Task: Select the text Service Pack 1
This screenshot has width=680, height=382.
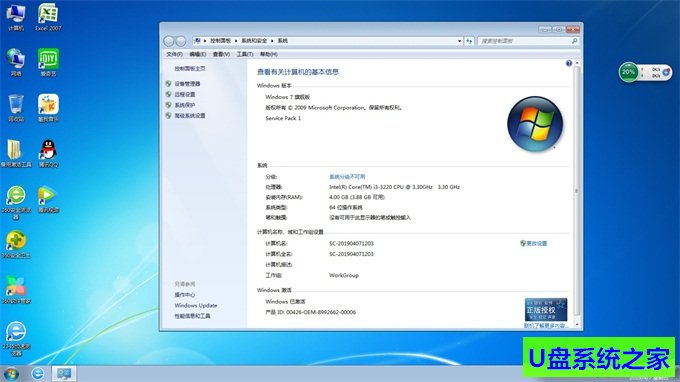Action: [x=283, y=118]
